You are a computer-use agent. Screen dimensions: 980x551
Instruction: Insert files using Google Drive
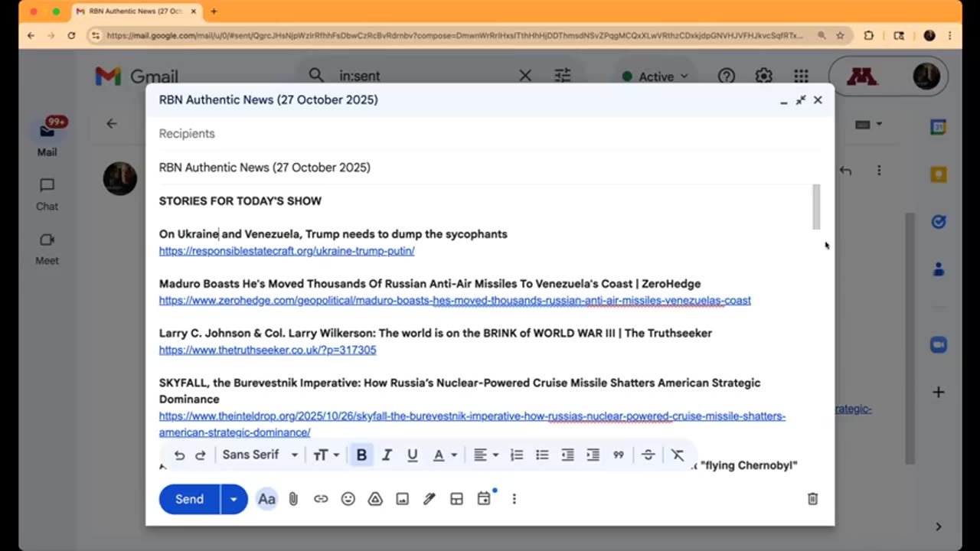(x=375, y=499)
